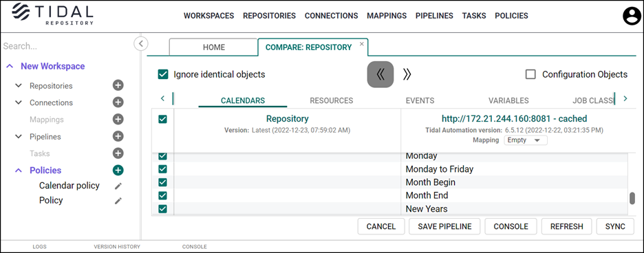Add a new policy with green plus
This screenshot has width=644, height=253.
click(x=118, y=170)
